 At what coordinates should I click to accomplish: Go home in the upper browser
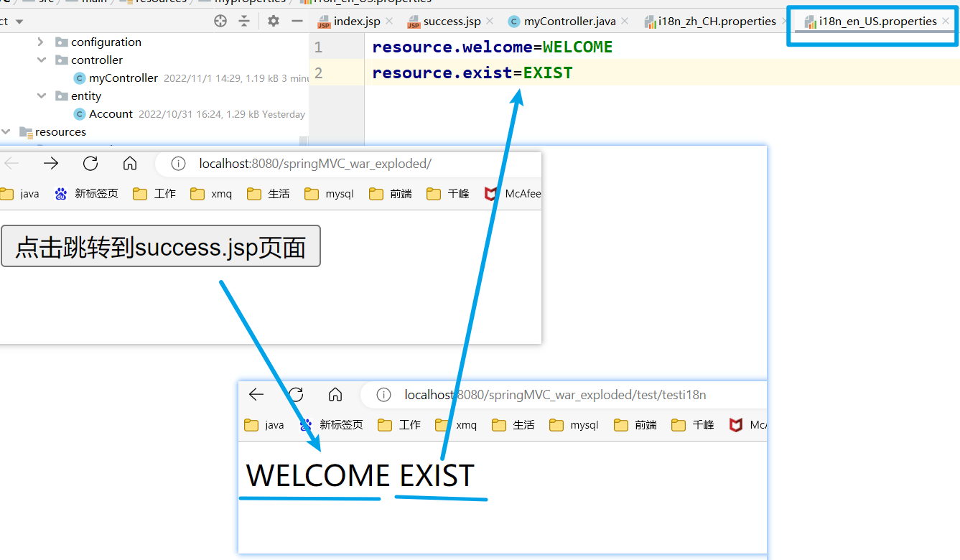click(x=130, y=164)
